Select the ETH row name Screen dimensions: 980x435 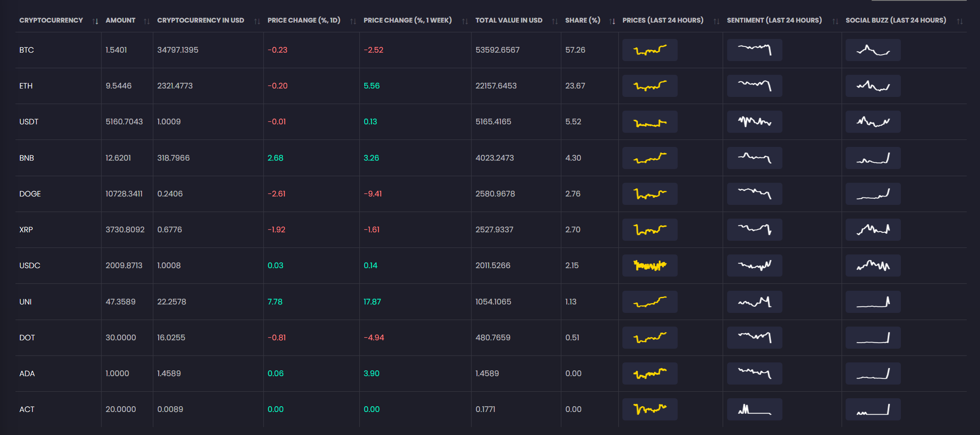point(26,86)
